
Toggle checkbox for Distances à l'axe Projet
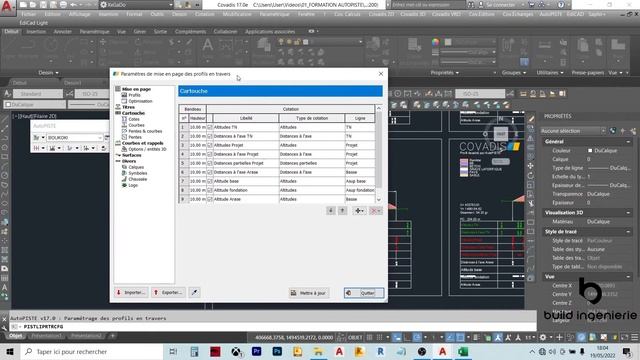tap(210, 154)
